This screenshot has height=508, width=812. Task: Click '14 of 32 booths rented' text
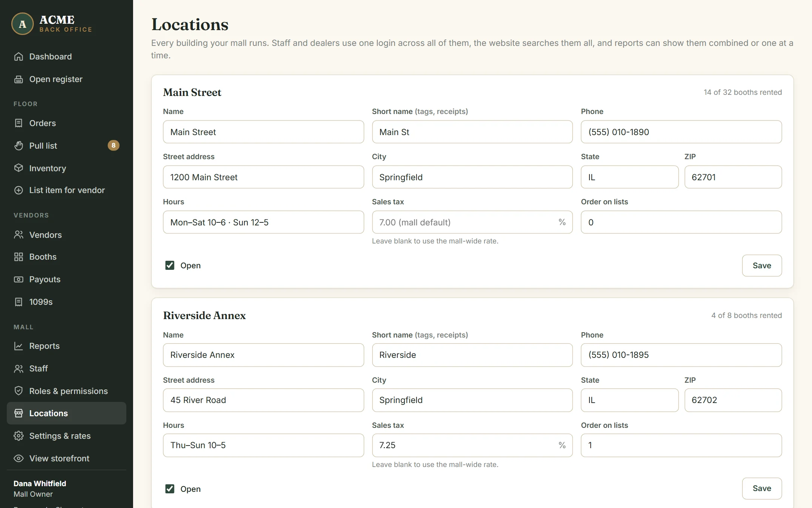point(742,92)
